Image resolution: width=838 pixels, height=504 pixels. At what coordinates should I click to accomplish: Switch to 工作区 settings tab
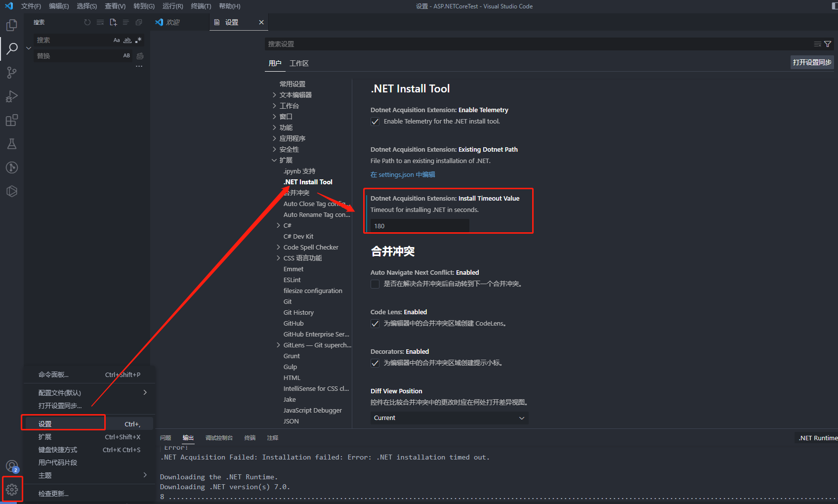[299, 63]
